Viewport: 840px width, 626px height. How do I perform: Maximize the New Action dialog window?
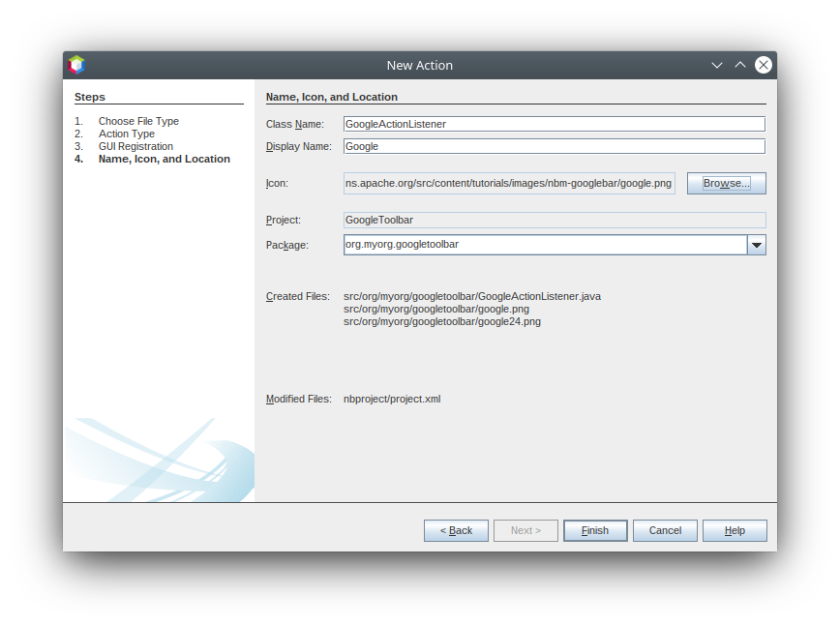click(740, 65)
